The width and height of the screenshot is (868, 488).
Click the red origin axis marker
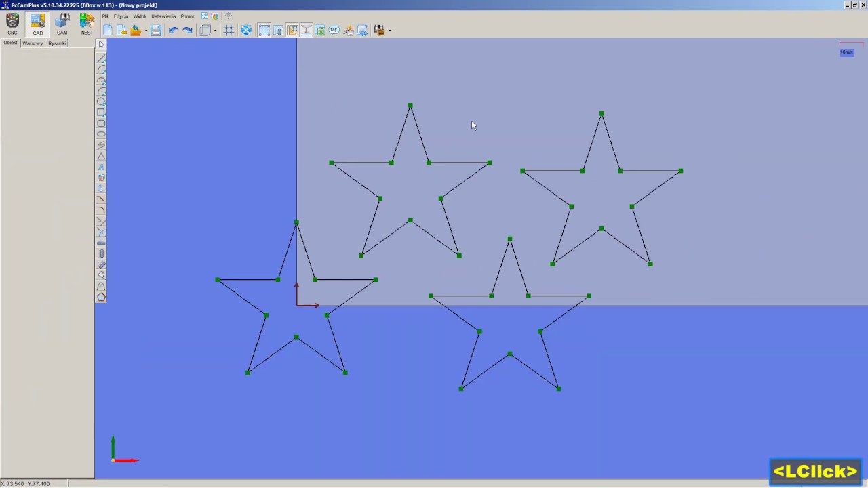click(306, 296)
